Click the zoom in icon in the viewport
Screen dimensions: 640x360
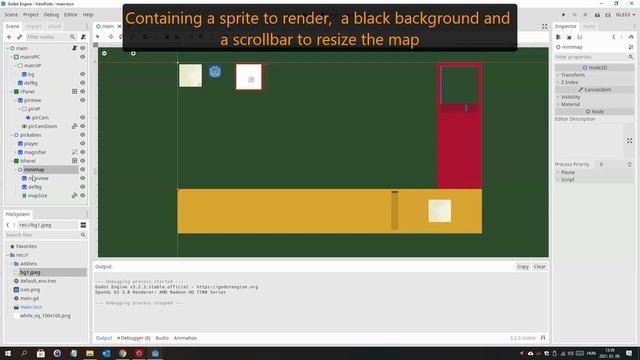pos(133,53)
